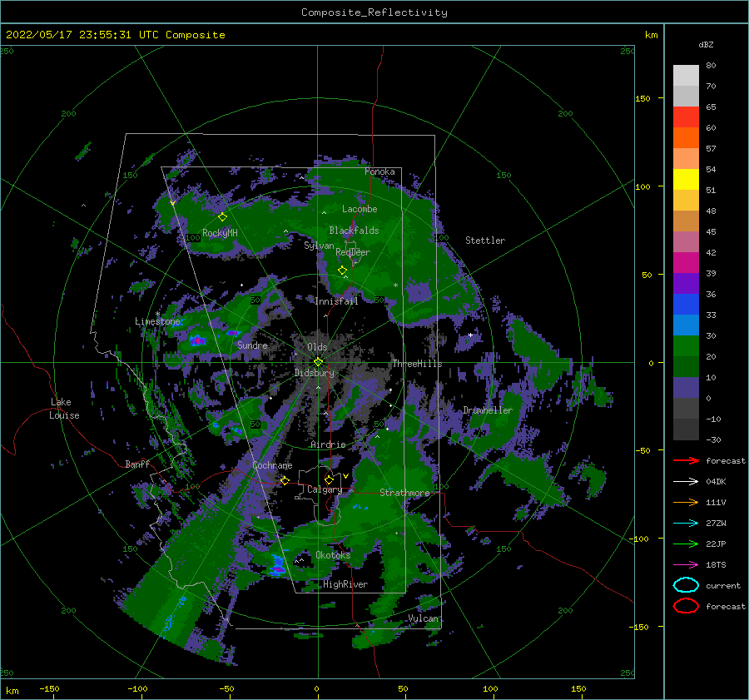This screenshot has width=749, height=700.
Task: Click the cyan 'current' ellipse in the legend
Action: [686, 585]
